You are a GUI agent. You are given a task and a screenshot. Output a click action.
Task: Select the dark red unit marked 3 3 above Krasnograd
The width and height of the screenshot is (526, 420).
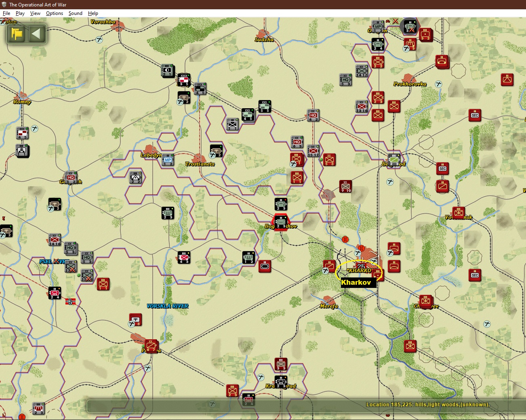[x=281, y=364]
